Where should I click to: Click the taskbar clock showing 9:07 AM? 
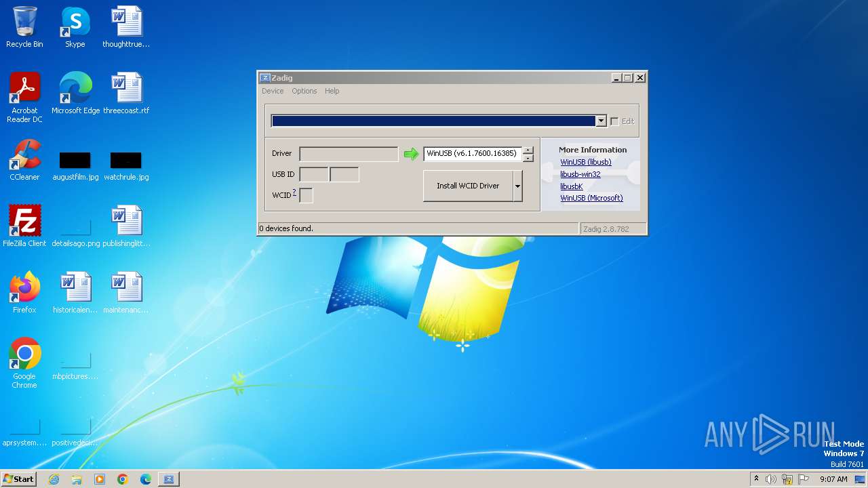click(x=833, y=479)
